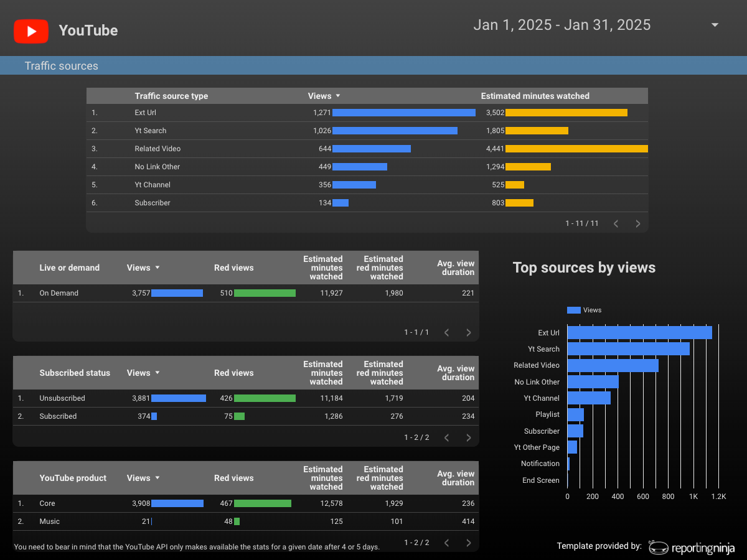Select the Yt Search row in Traffic sources table
The width and height of the screenshot is (747, 560).
point(367,131)
